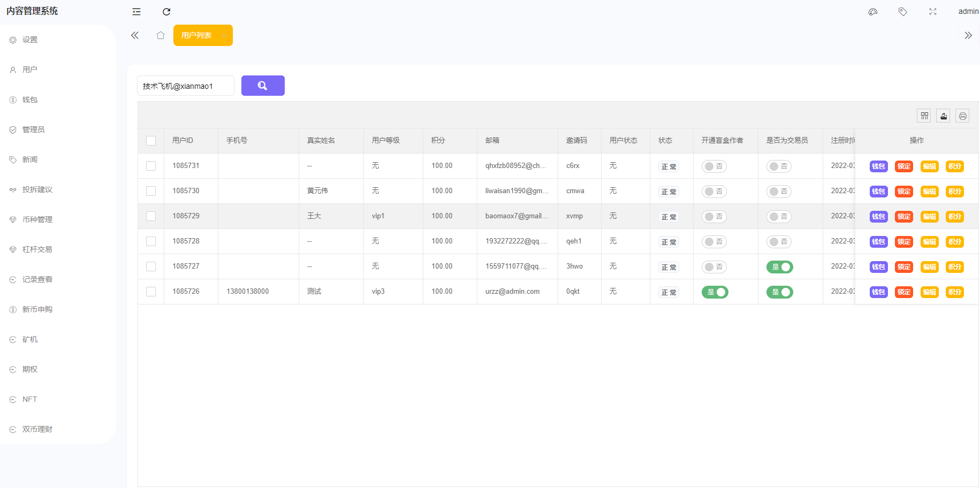Collapse the sidebar menu icon
The height and width of the screenshot is (488, 980).
(x=136, y=12)
